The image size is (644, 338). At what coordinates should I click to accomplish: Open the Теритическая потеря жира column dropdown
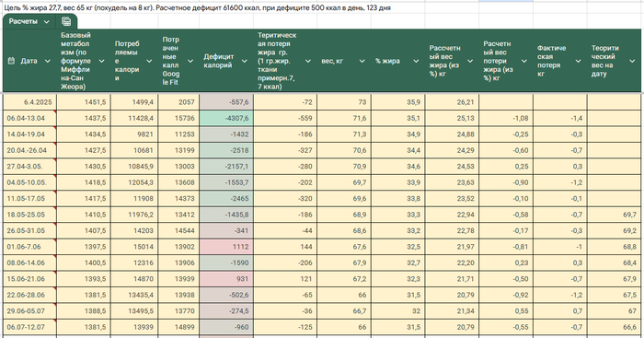(308, 61)
